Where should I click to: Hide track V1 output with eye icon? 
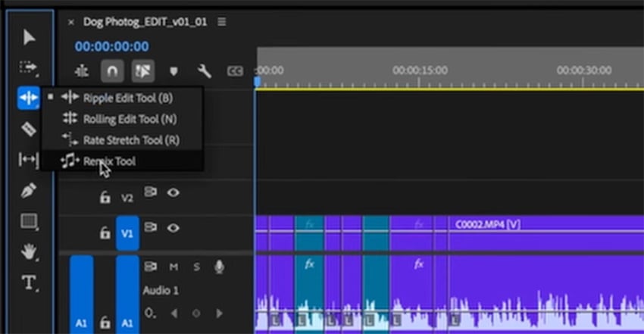click(173, 228)
